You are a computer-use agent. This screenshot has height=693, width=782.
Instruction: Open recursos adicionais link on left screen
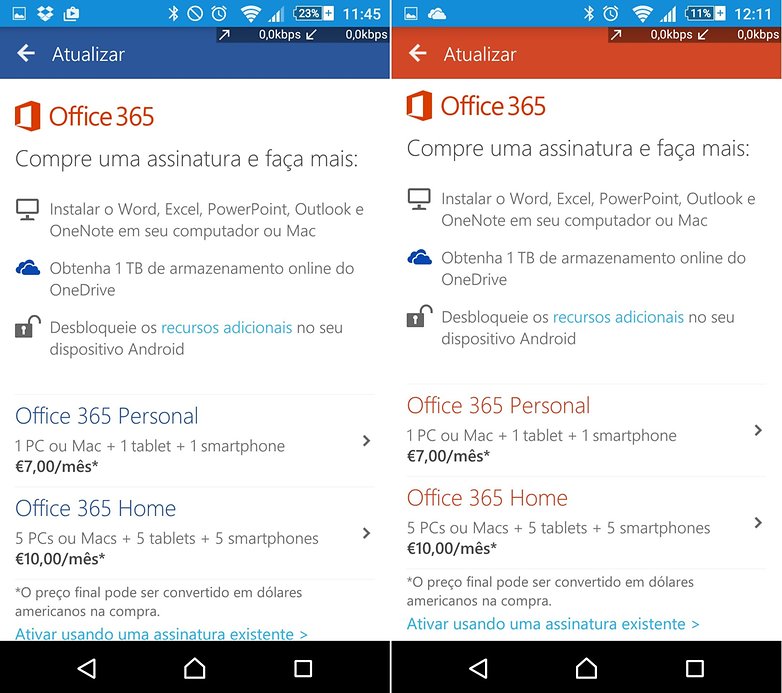[x=226, y=328]
